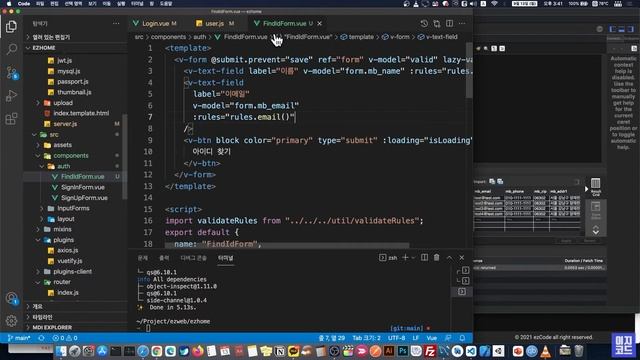Open SignInForm.vue in the explorer
The image size is (640, 360).
(x=82, y=187)
